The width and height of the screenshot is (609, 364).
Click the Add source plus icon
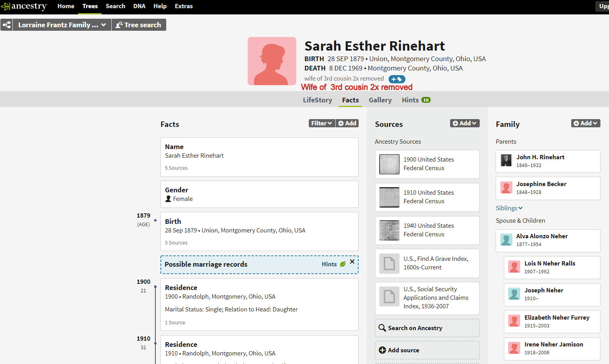[382, 350]
